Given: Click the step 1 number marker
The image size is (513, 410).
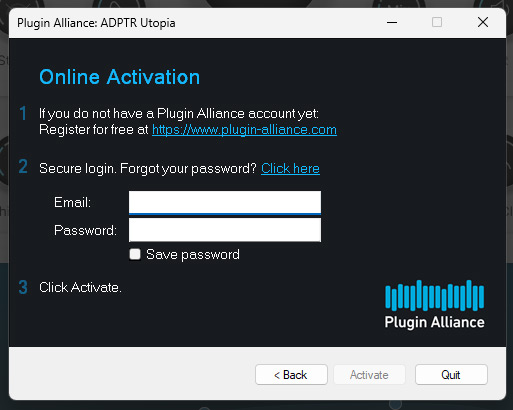Looking at the screenshot, I should (23, 113).
